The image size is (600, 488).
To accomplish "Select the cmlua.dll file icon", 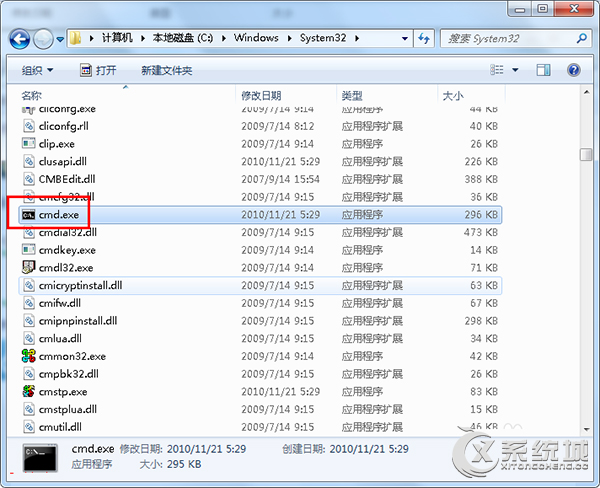I will tap(29, 338).
